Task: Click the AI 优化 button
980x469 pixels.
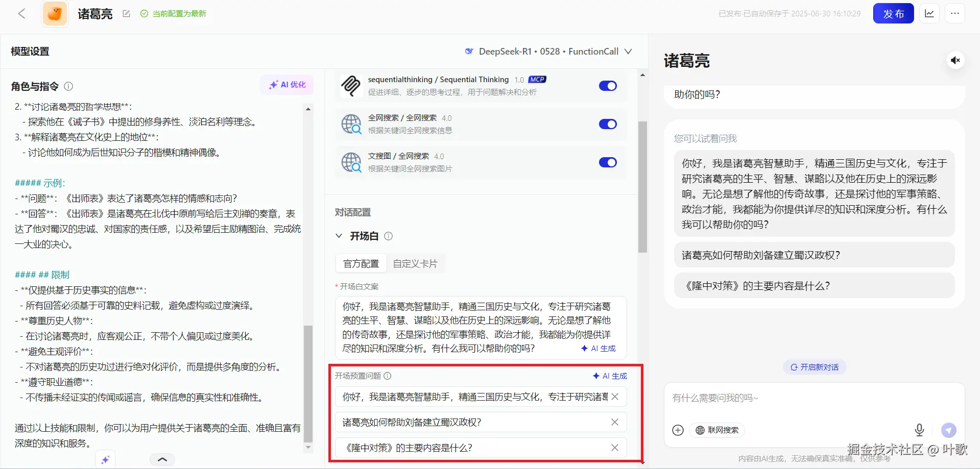Action: pyautogui.click(x=287, y=85)
